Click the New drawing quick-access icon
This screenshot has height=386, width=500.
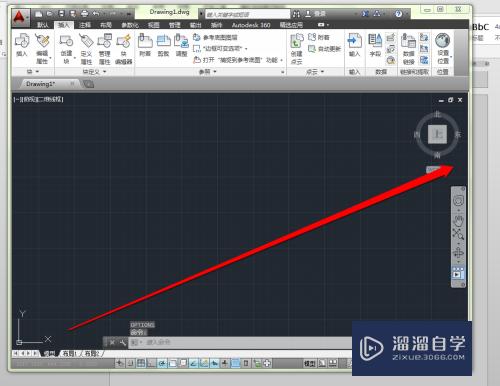39,14
